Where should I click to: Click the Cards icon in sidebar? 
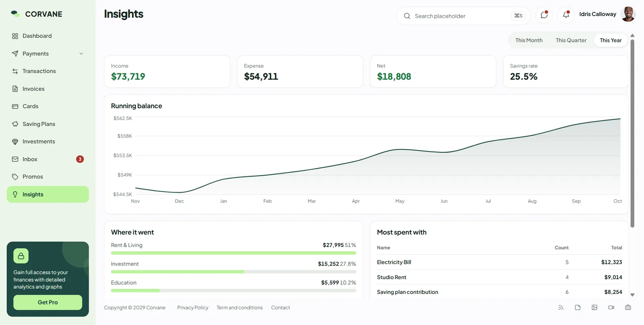pos(15,107)
